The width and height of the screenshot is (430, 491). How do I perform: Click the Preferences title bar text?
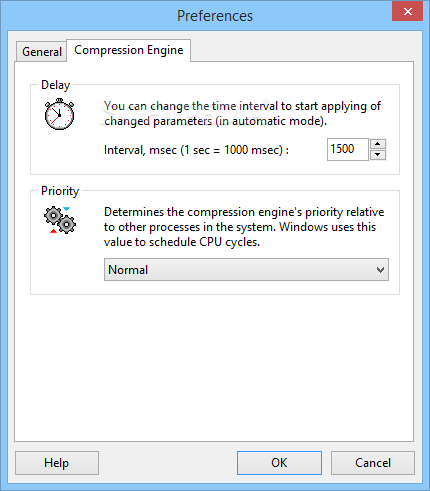215,16
